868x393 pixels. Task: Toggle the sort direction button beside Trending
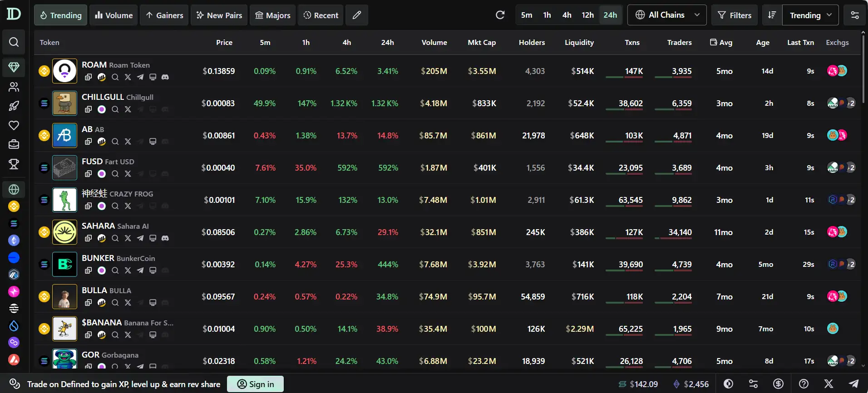(x=772, y=15)
